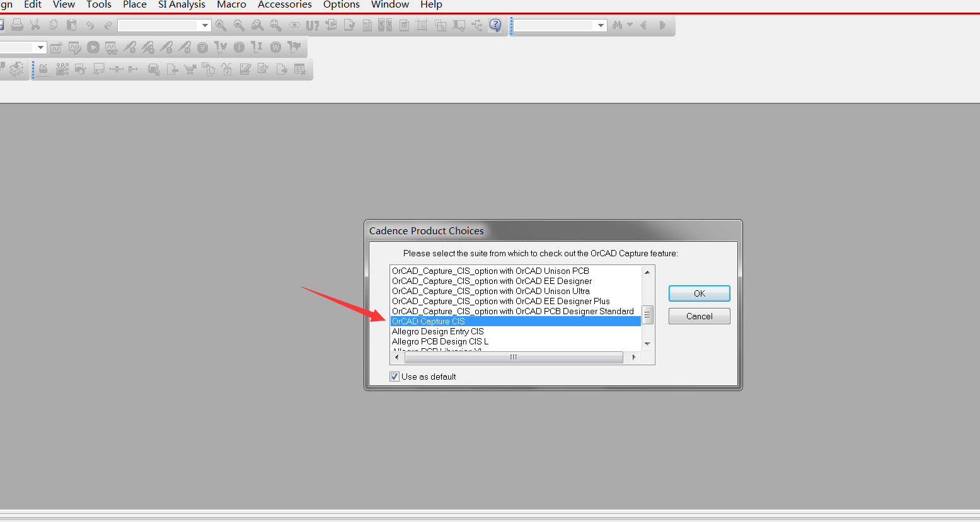This screenshot has width=980, height=522.
Task: Open the Help question mark icon
Action: (496, 25)
